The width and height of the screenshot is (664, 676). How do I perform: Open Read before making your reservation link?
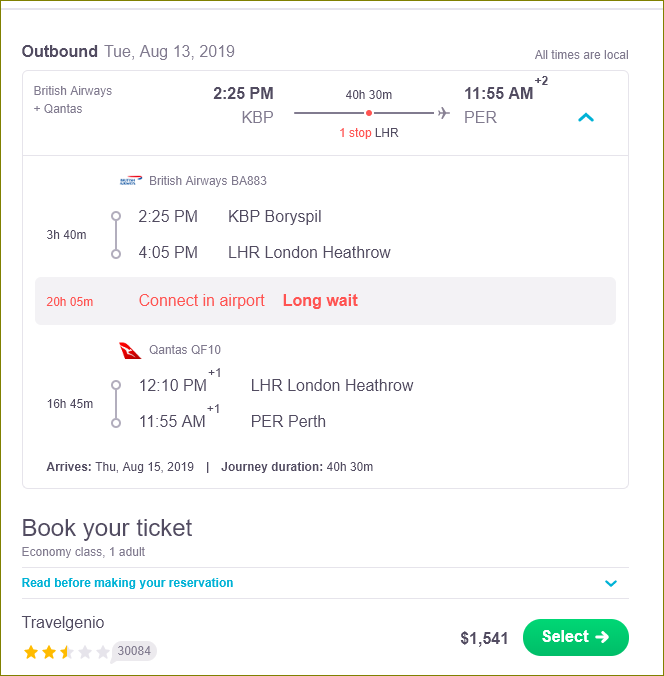pos(127,583)
